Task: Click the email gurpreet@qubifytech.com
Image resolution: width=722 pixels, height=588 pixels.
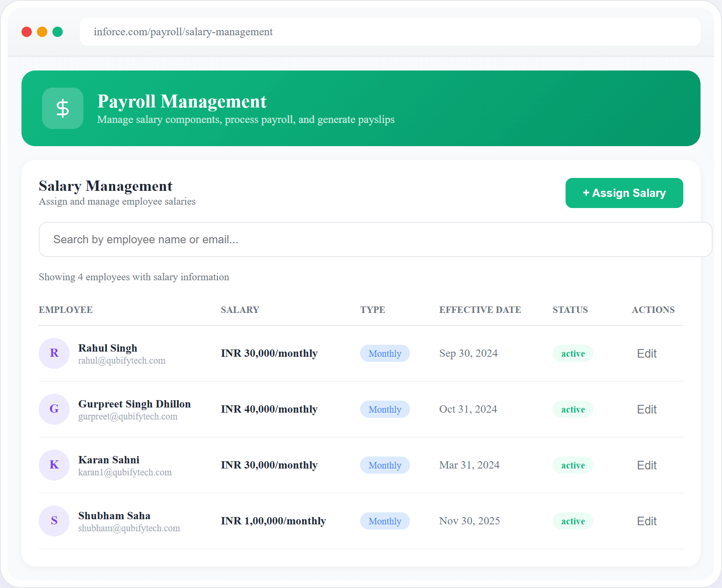Action: tap(128, 416)
